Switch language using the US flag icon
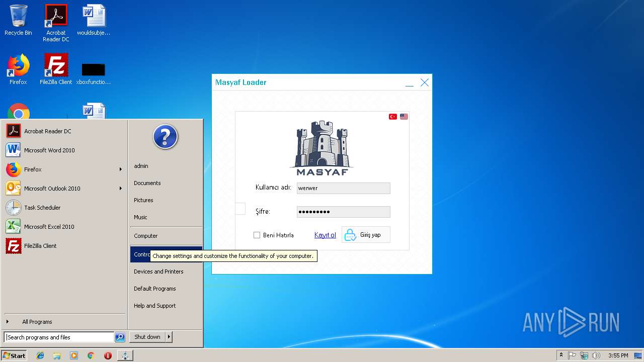Image resolution: width=644 pixels, height=362 pixels. (x=404, y=117)
